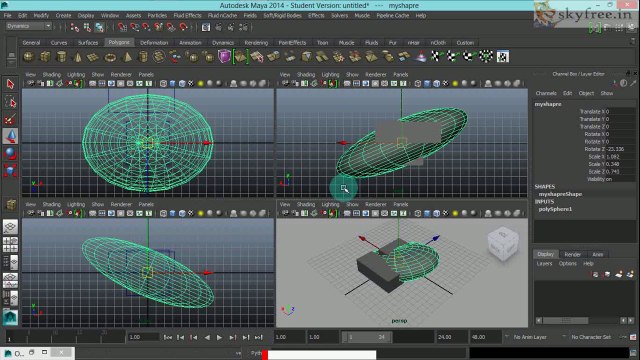Select the arrow Select tool in toolbox

pos(10,84)
